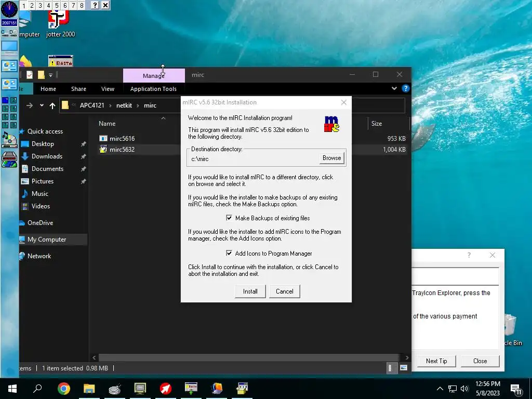Screen dimensions: 532x399
Task: Click Browse to choose destination directory
Action: (331, 158)
